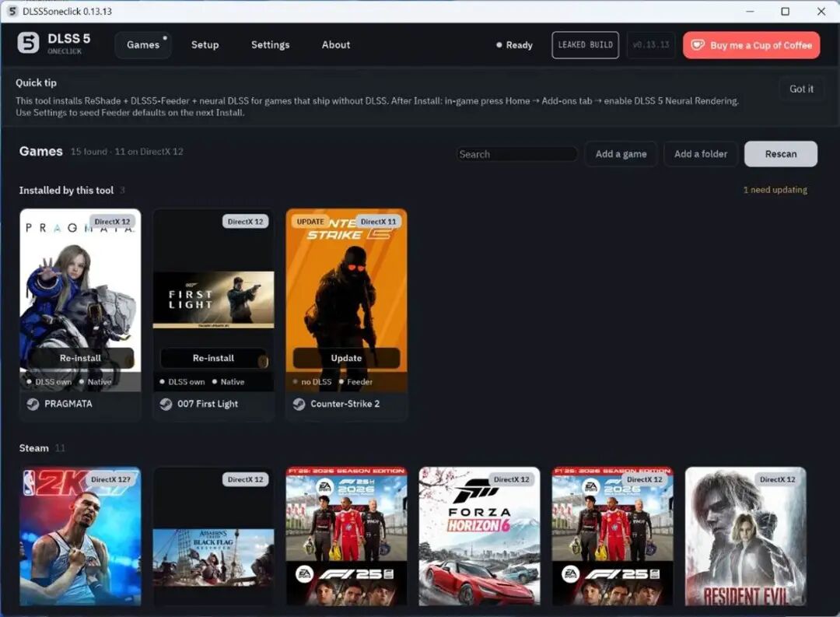
Task: Update the Counter-Strike 2 installation
Action: tap(347, 358)
